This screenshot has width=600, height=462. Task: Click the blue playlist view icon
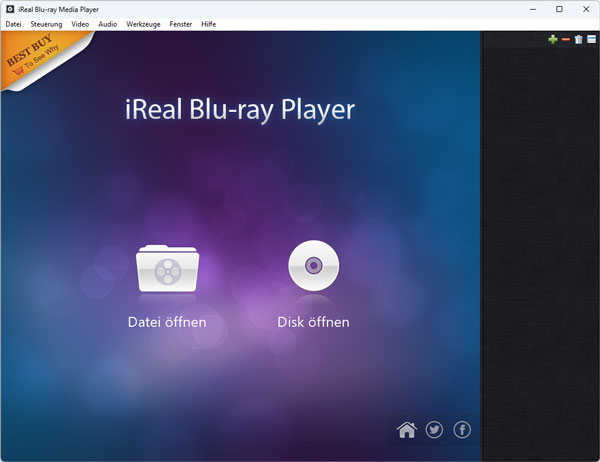[x=592, y=39]
